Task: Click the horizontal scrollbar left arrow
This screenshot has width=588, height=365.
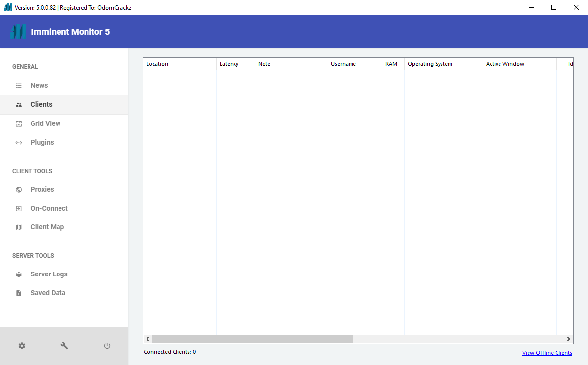Action: (147, 339)
